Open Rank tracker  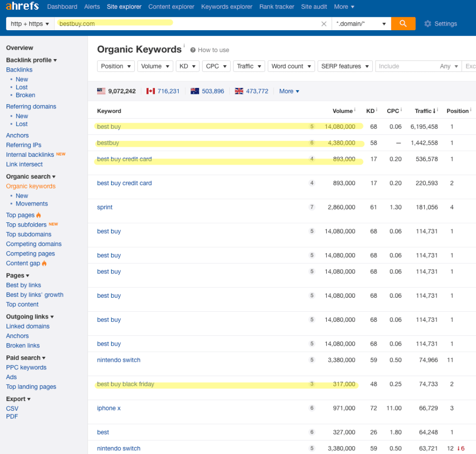tap(277, 7)
